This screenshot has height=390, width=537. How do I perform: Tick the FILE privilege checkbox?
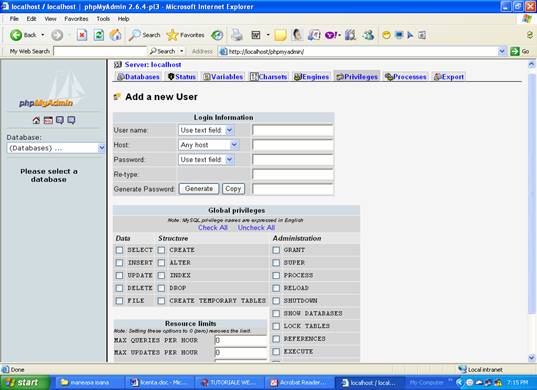119,301
